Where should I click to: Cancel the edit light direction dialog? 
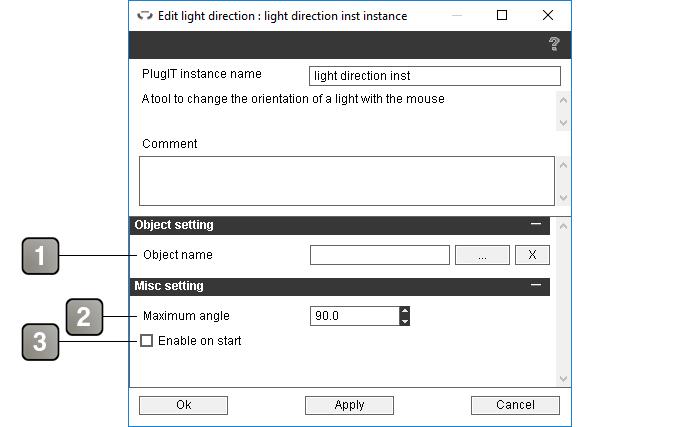click(515, 405)
